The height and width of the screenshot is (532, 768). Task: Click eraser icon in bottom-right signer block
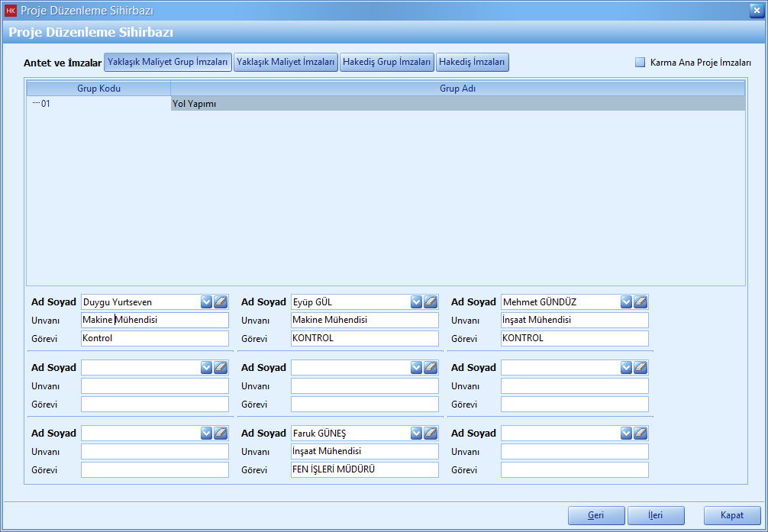pyautogui.click(x=641, y=433)
